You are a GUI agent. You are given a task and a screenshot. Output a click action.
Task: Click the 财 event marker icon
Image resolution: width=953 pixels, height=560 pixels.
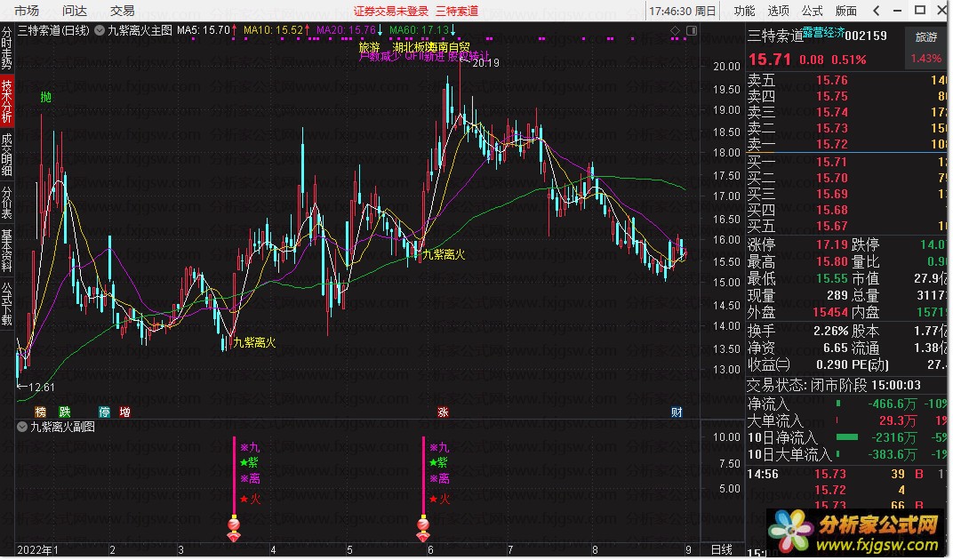click(x=677, y=412)
